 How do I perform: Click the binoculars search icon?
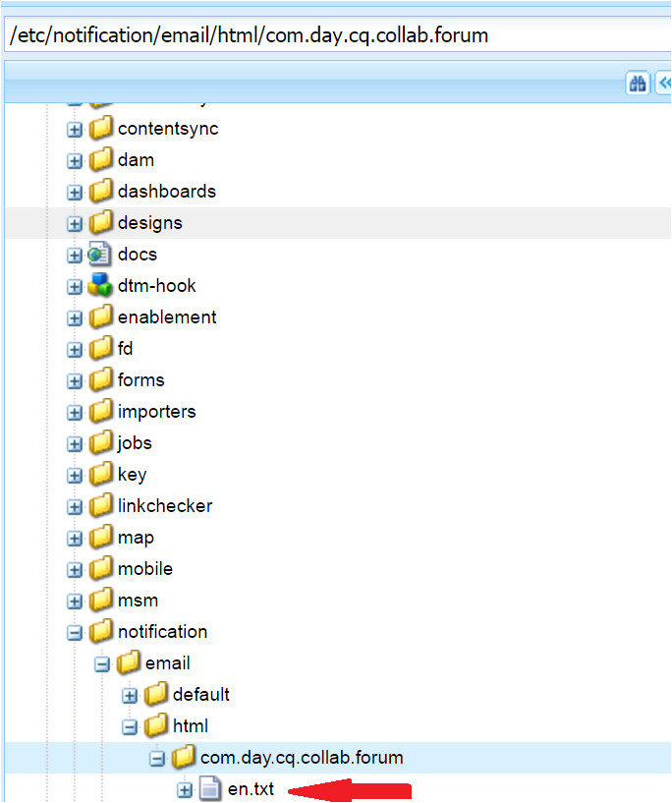(x=638, y=85)
